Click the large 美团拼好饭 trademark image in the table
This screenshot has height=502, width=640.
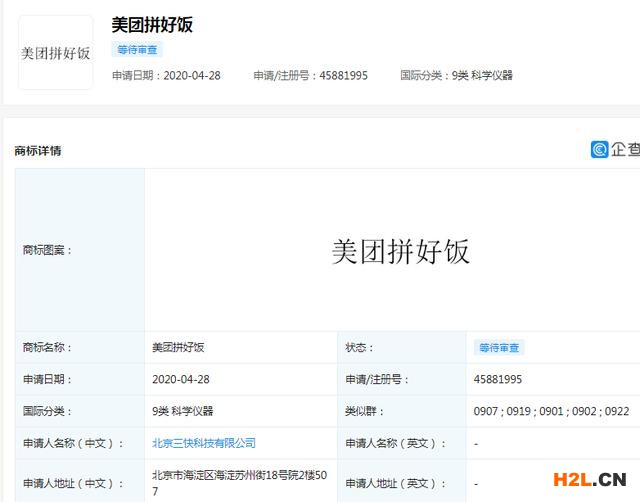[400, 251]
